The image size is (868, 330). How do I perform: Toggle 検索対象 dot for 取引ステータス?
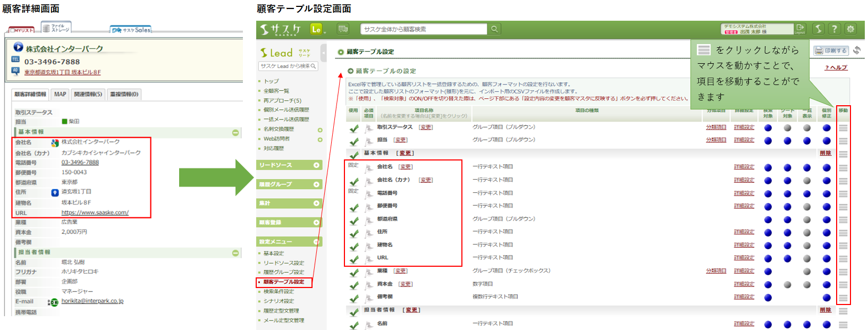click(x=768, y=128)
